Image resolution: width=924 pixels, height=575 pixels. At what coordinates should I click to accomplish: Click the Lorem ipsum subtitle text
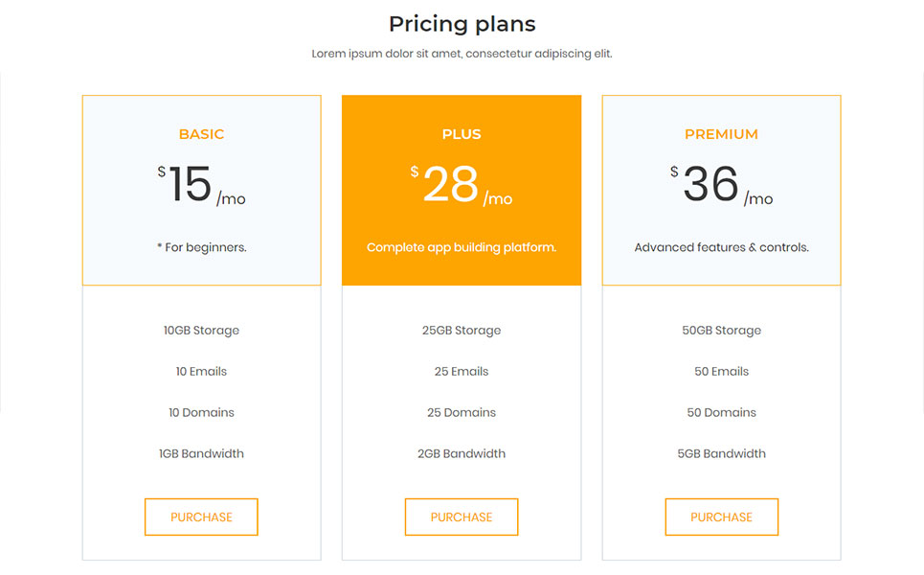click(462, 54)
